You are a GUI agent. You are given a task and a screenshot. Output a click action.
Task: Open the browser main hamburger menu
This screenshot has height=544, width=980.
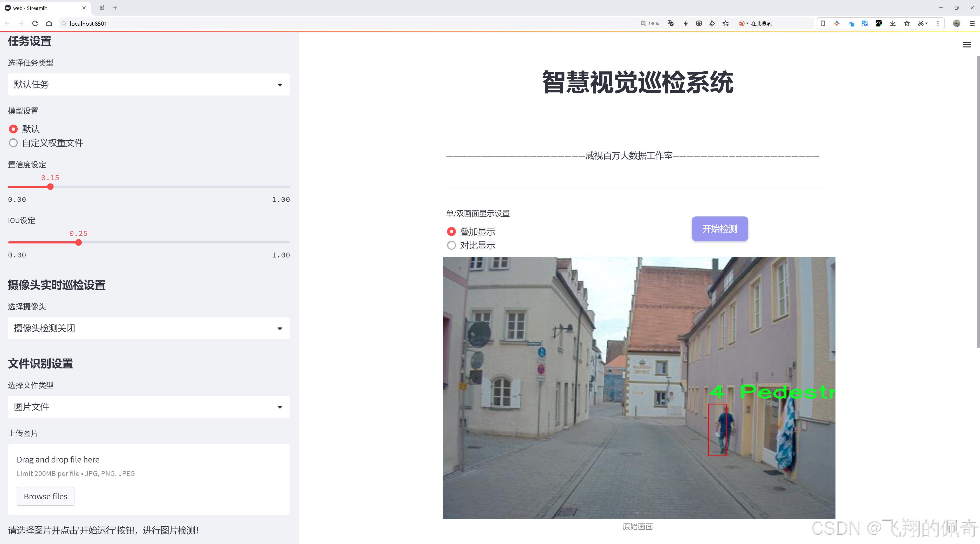[972, 24]
